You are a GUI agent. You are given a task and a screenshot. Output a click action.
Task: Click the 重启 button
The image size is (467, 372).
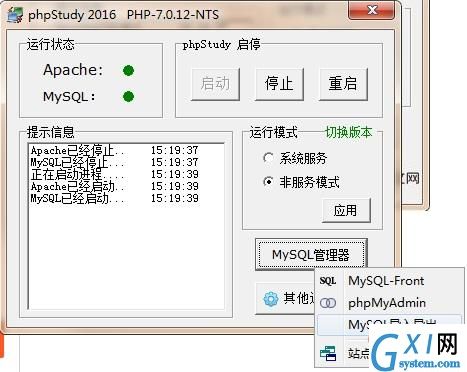(x=343, y=84)
